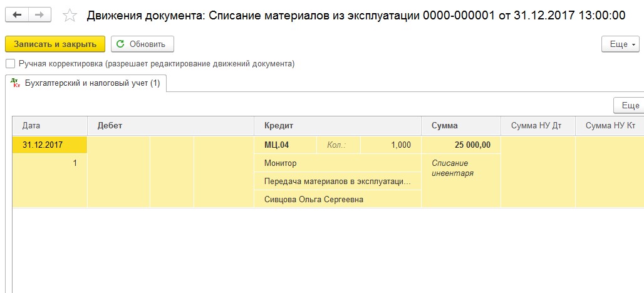Screen dimensions: 644x293
Task: Enable the Ручная корректировка checkbox
Action: click(10, 63)
